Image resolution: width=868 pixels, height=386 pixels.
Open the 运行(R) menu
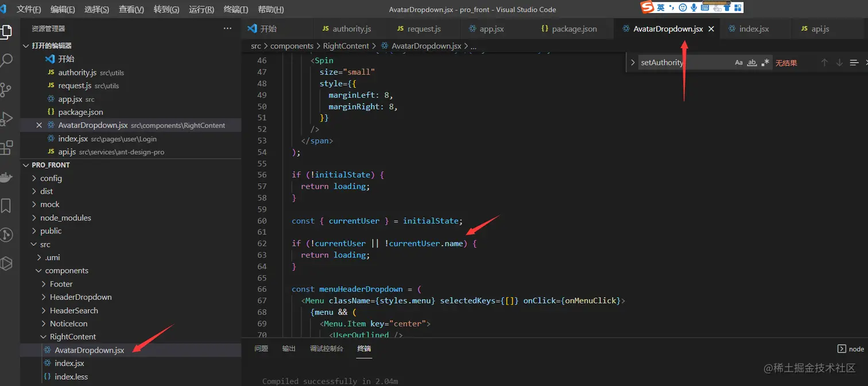pyautogui.click(x=201, y=10)
